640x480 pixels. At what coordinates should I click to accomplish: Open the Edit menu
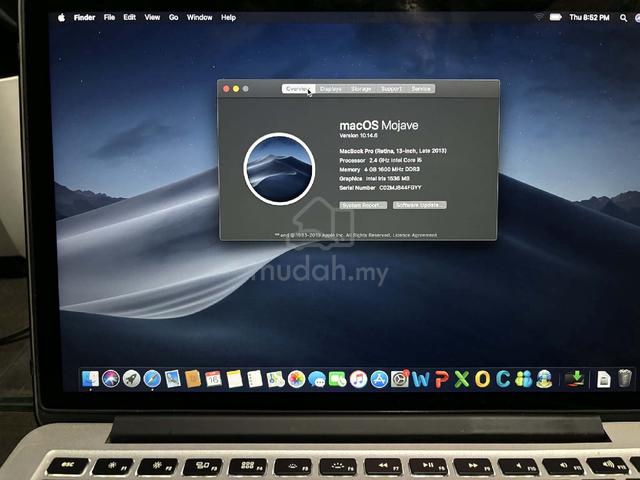[x=130, y=17]
